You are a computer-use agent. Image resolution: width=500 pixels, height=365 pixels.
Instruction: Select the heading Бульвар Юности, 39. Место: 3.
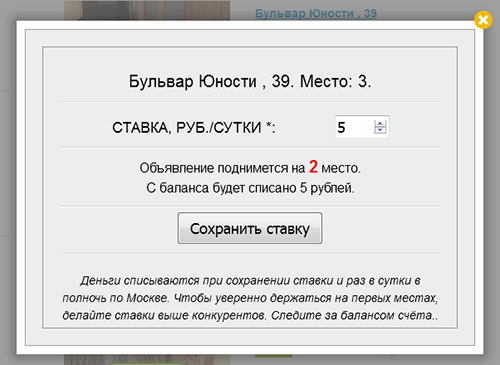coord(250,81)
